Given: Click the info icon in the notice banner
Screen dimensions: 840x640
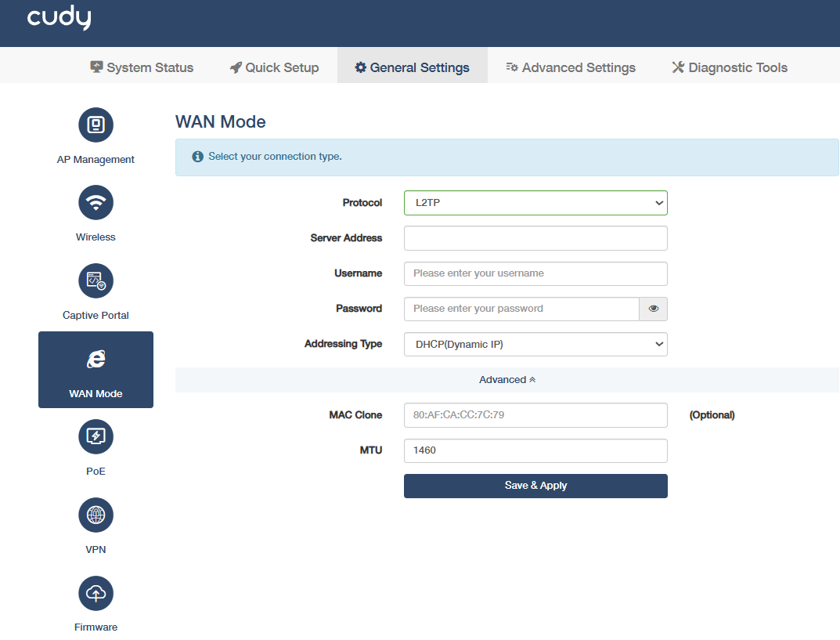Looking at the screenshot, I should tap(198, 157).
